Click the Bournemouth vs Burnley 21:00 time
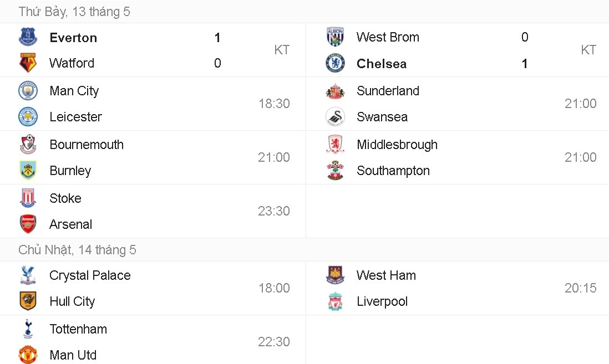The width and height of the screenshot is (609, 364). [x=274, y=157]
